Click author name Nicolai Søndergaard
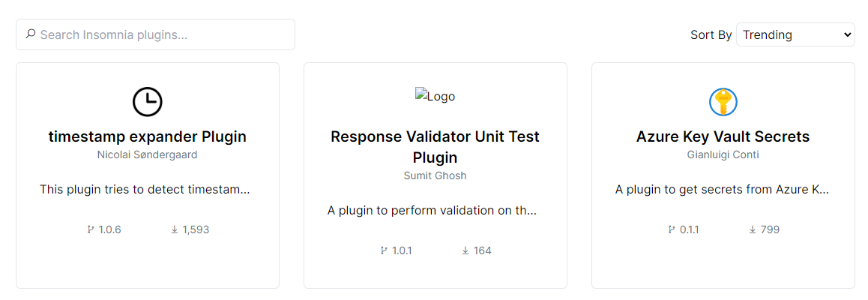 [x=148, y=154]
